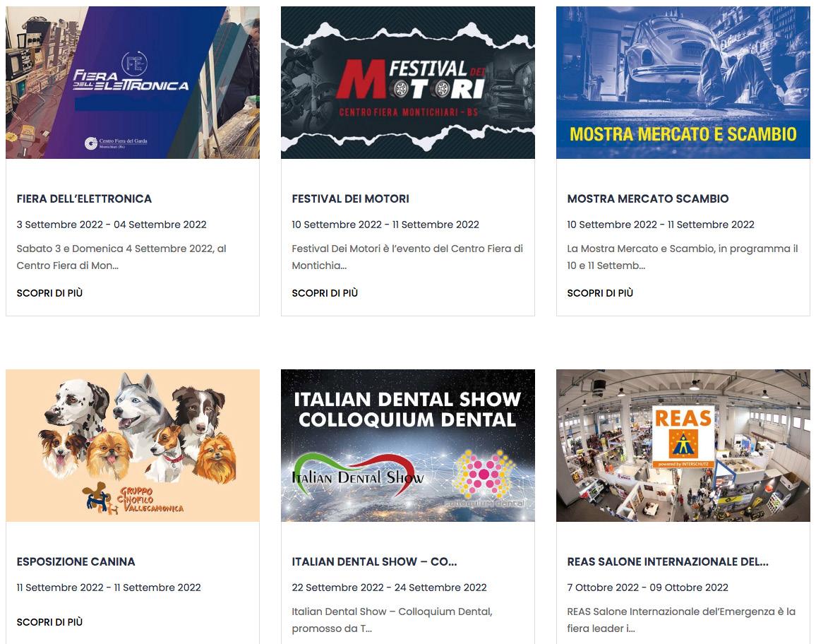This screenshot has width=816, height=644.
Task: Open the FESTIVAL DEI MOTORI event title
Action: click(x=351, y=199)
